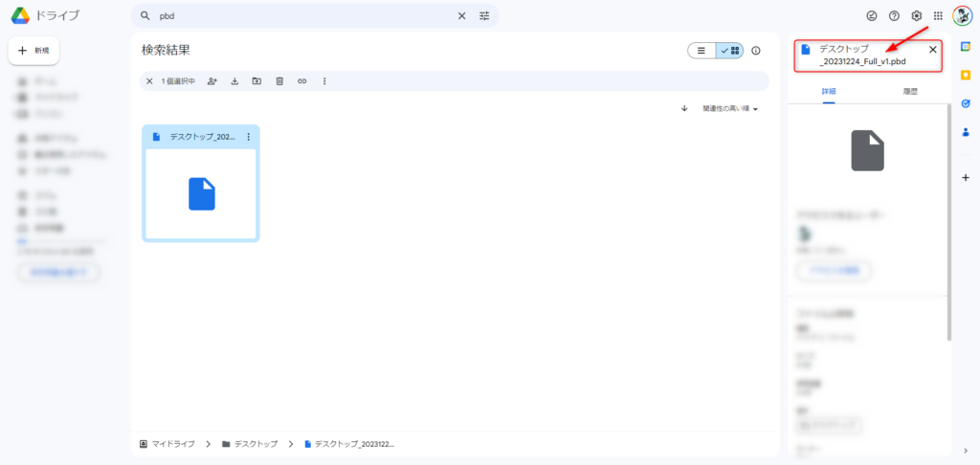Viewport: 980px width, 465px height.
Task: Switch to the 履歴 activity tab
Action: coord(910,92)
